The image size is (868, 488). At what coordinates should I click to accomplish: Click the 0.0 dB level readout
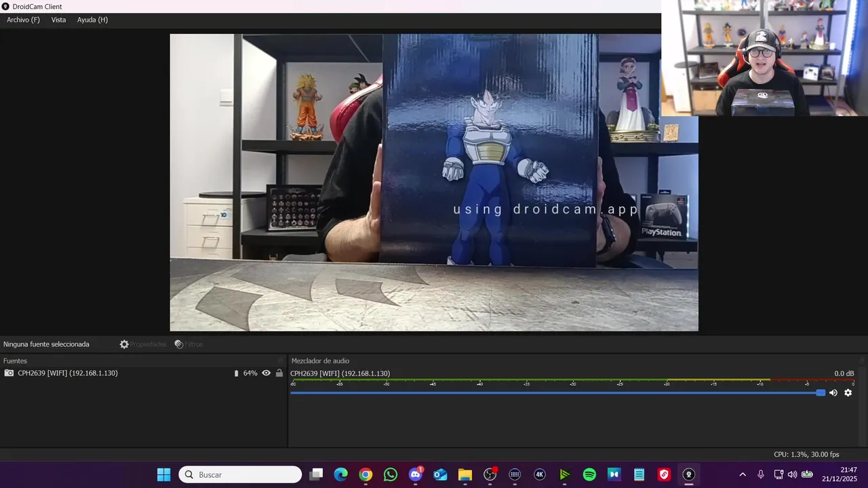point(844,373)
